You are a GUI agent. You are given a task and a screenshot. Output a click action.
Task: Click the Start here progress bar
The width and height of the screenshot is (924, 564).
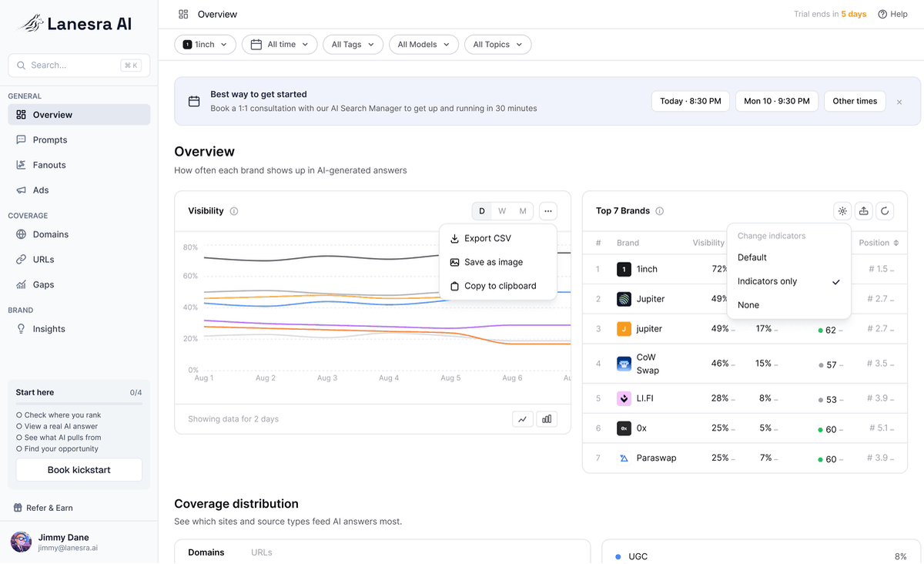[x=79, y=405]
